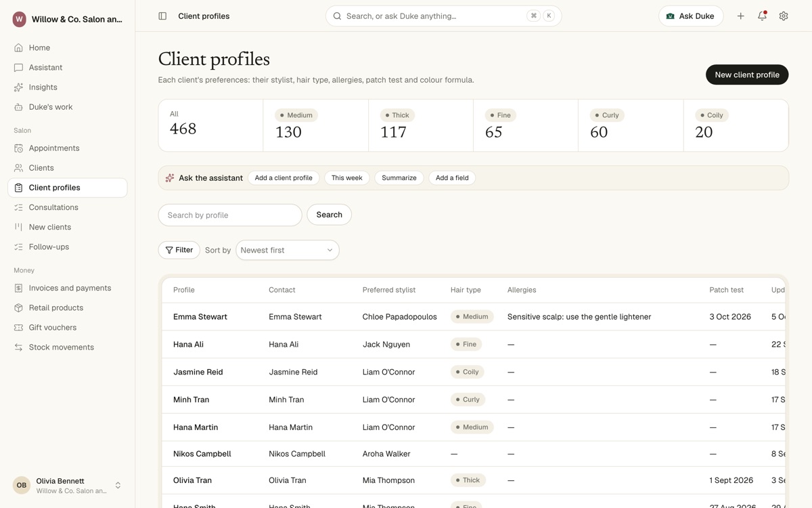
Task: Open the Assistant chat icon
Action: pyautogui.click(x=18, y=68)
